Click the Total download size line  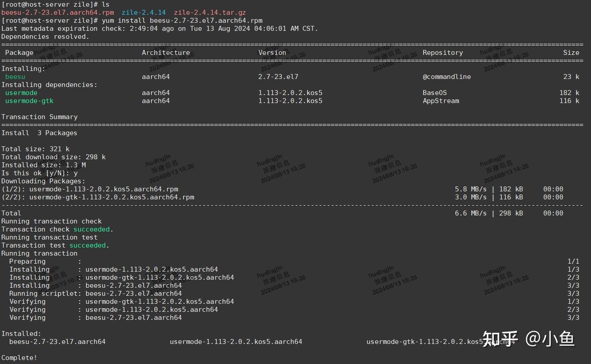[53, 157]
